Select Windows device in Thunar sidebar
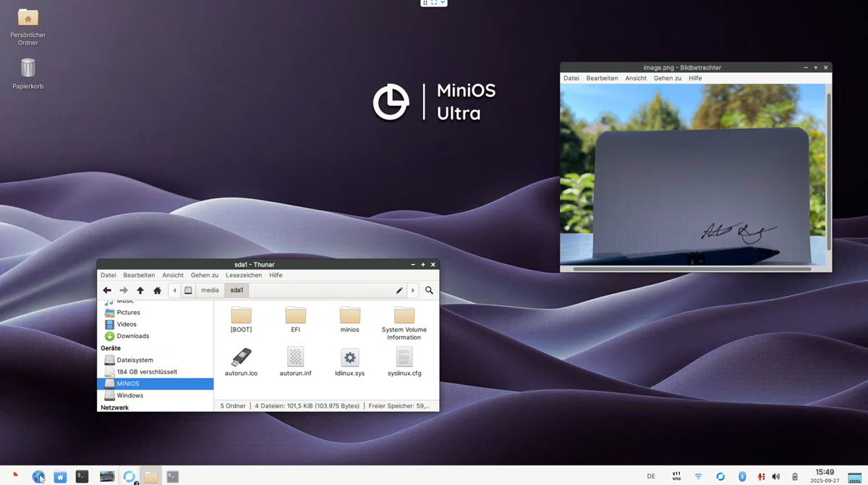Screen dimensions: 868x485 click(130, 395)
